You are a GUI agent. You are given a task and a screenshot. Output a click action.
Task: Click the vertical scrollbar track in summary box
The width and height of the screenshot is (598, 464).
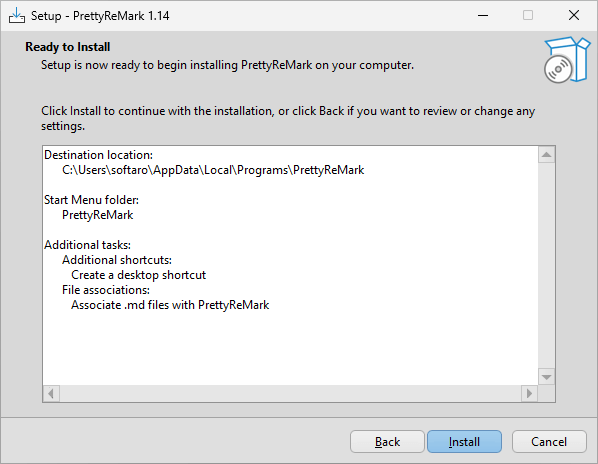[x=547, y=266]
